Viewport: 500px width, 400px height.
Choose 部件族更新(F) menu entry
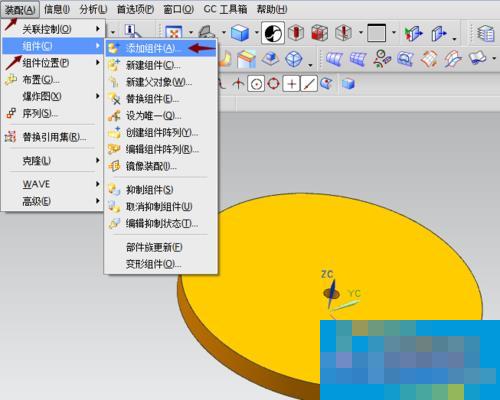coord(161,247)
